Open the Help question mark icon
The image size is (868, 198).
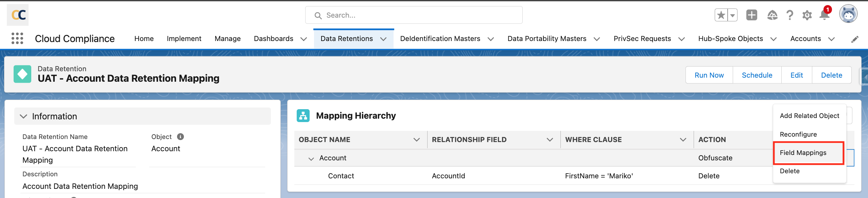pos(789,15)
